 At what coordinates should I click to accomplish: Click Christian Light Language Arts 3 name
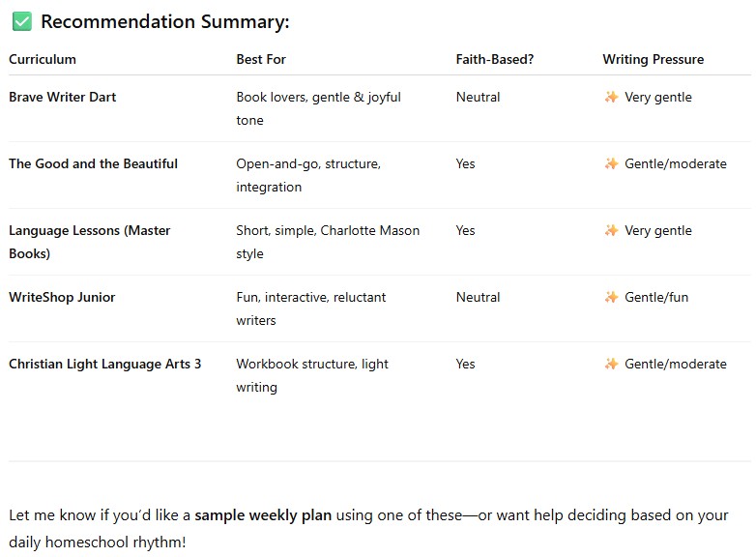tap(104, 364)
